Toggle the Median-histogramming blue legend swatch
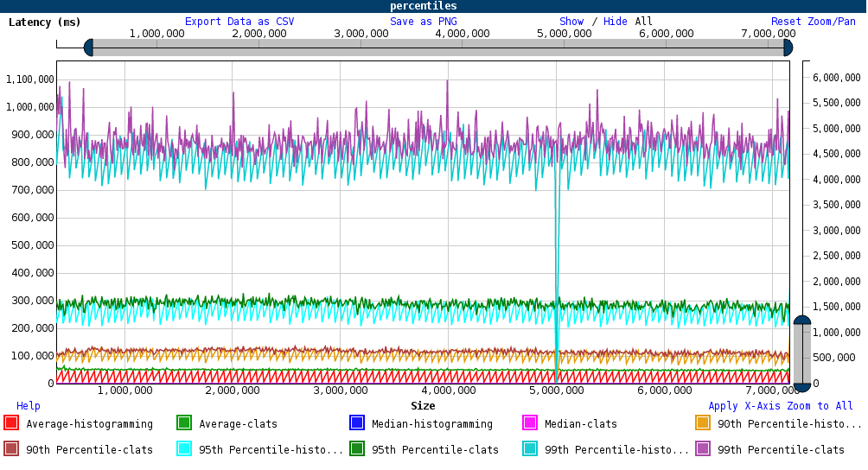 (x=357, y=423)
